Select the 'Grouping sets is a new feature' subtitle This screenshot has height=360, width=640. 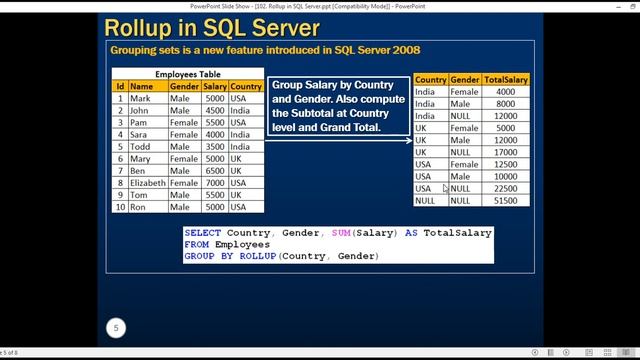tap(265, 50)
